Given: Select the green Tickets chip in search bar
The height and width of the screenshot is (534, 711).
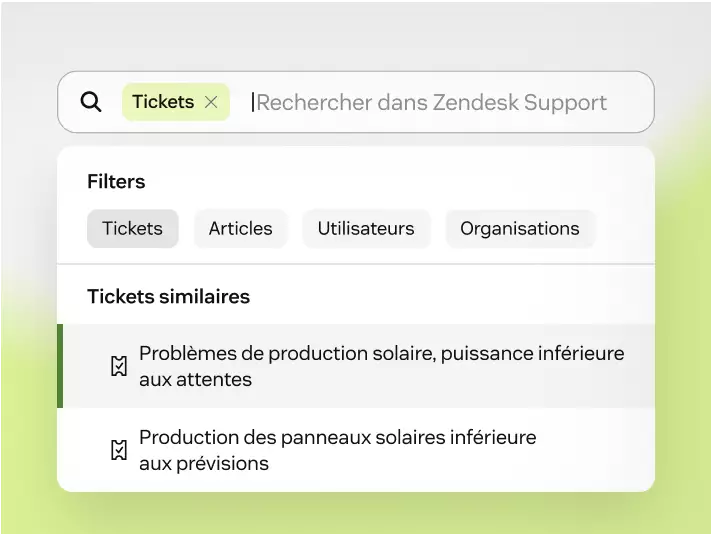Looking at the screenshot, I should [175, 102].
